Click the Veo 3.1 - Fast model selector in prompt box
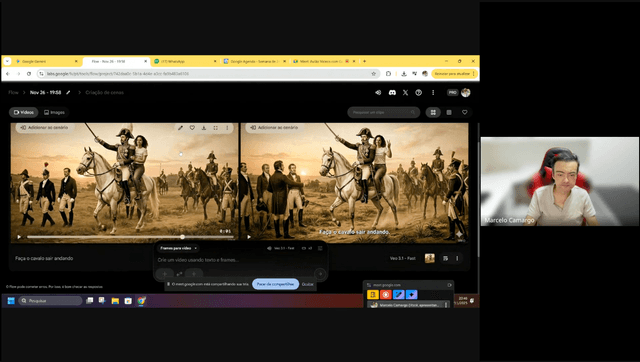Viewport: 640px width, 362px height. (x=281, y=248)
